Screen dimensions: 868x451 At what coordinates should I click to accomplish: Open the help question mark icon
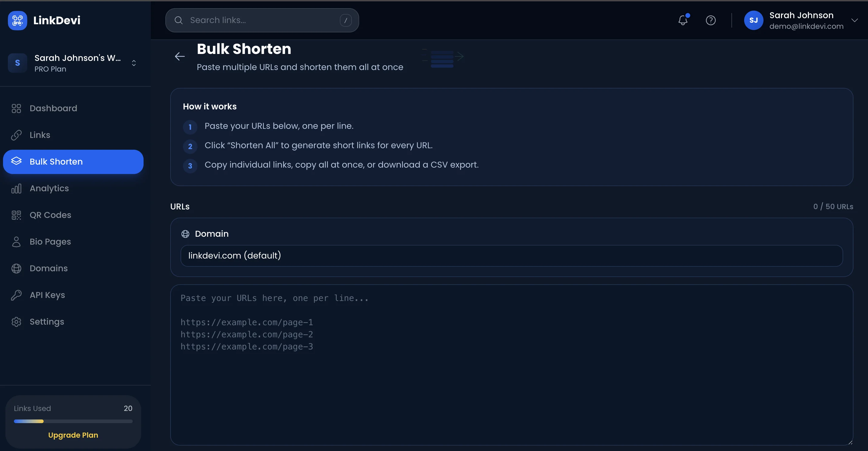711,20
